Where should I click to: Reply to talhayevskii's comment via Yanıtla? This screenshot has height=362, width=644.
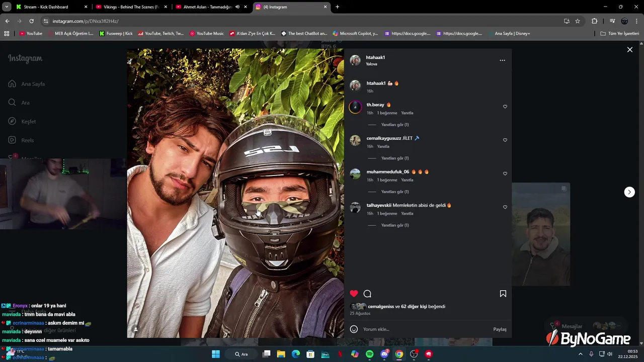(407, 214)
